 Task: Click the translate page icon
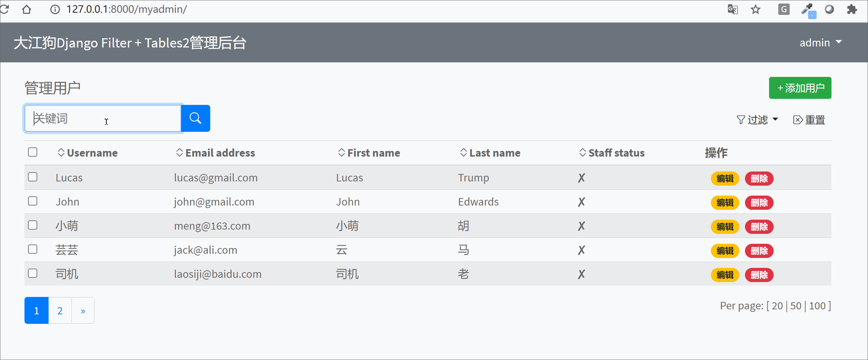point(733,9)
